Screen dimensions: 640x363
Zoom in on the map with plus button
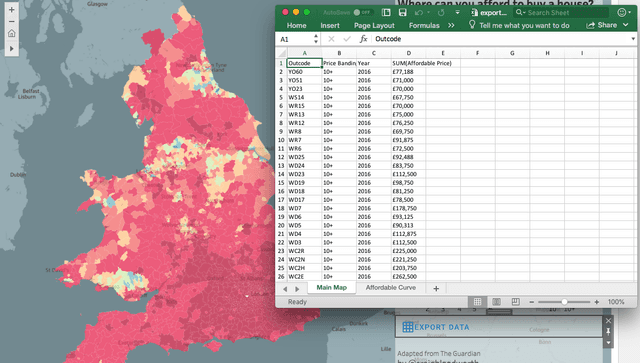(x=11, y=9)
